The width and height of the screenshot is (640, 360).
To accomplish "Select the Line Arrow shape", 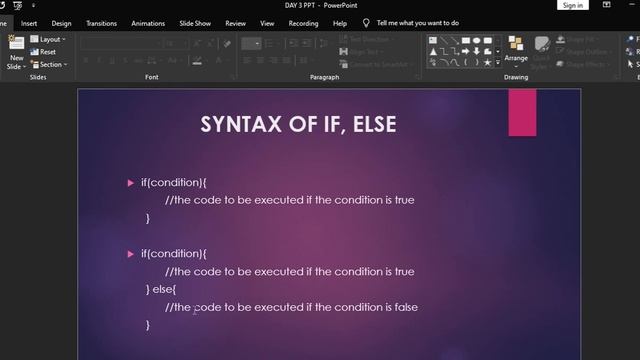I will [x=454, y=40].
